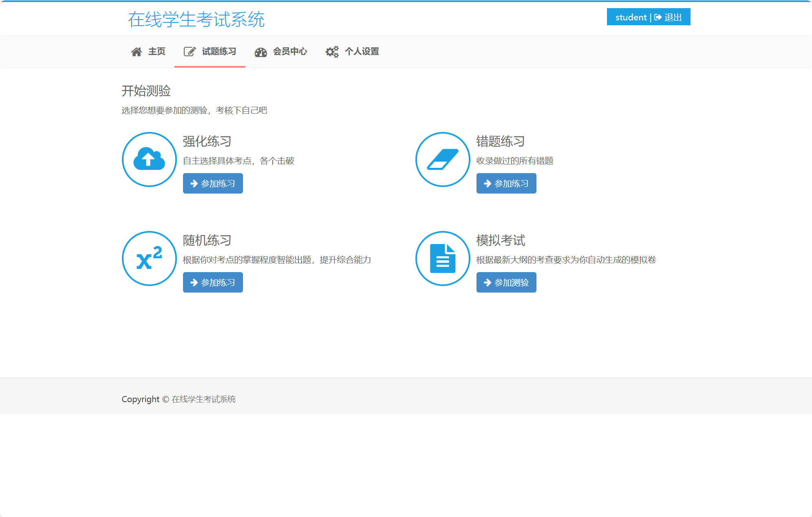
Task: Switch to the 会员中心 tab
Action: (290, 51)
